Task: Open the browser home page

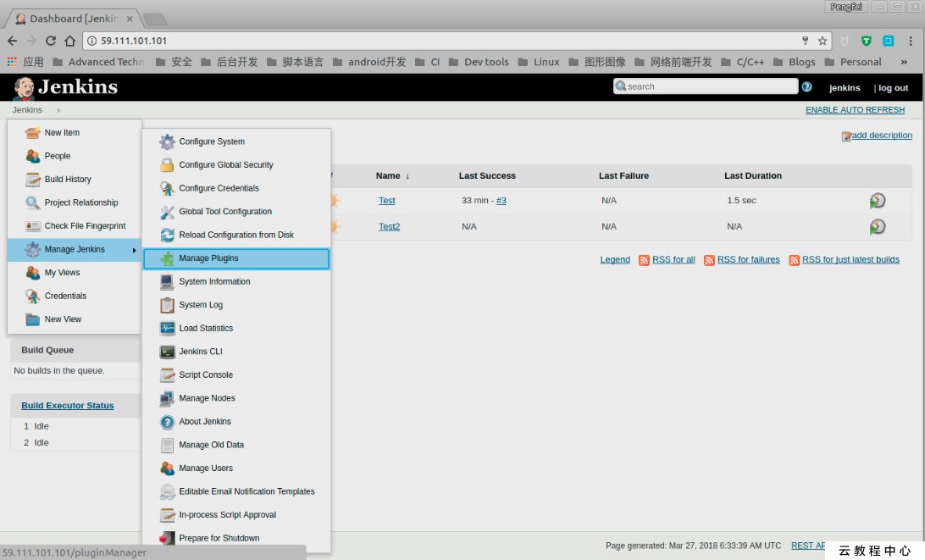Action: tap(70, 41)
